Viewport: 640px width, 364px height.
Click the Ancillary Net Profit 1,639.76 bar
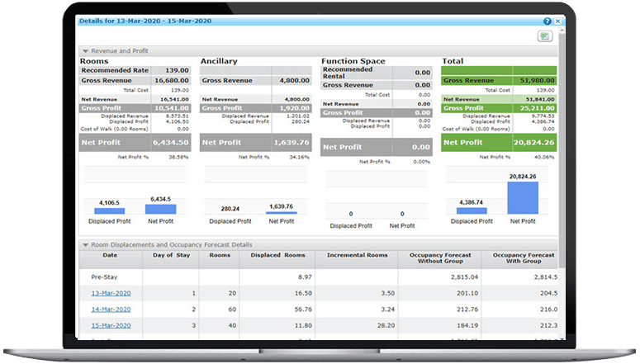point(282,213)
